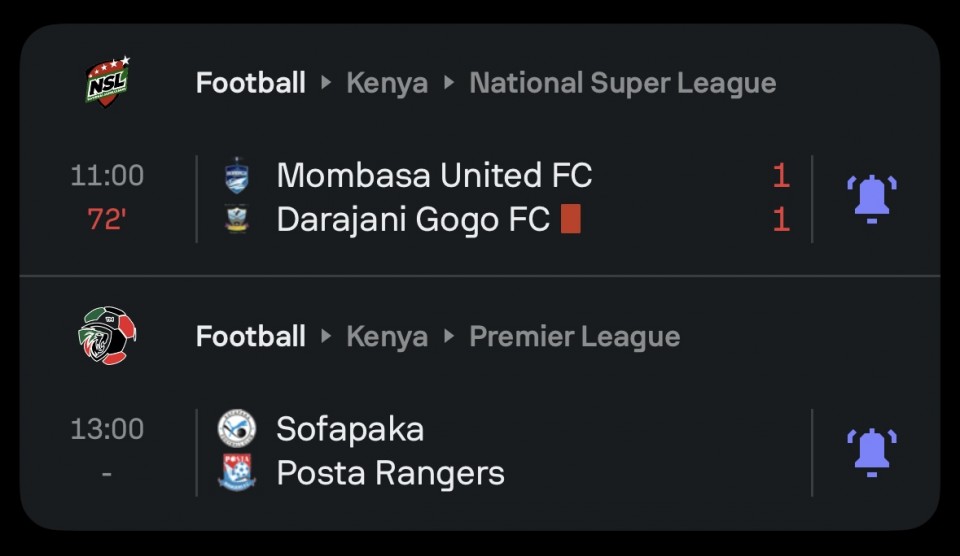Expand arrow before National Super League
This screenshot has width=960, height=556.
[449, 83]
